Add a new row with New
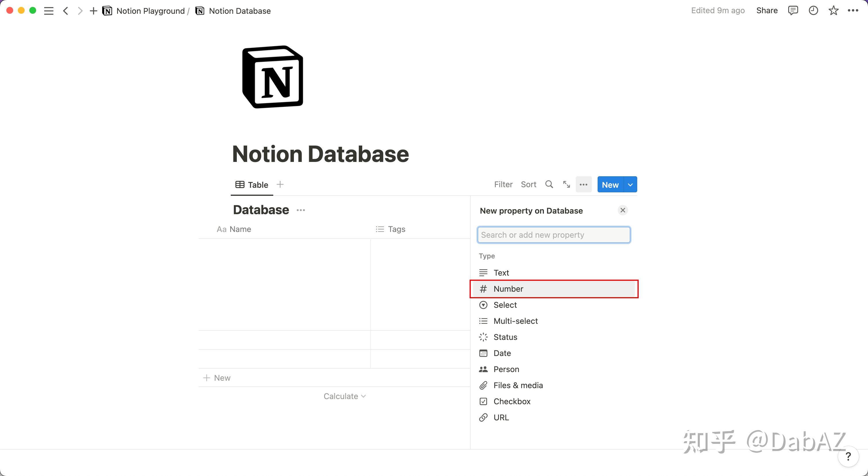The height and width of the screenshot is (476, 868). (x=217, y=378)
